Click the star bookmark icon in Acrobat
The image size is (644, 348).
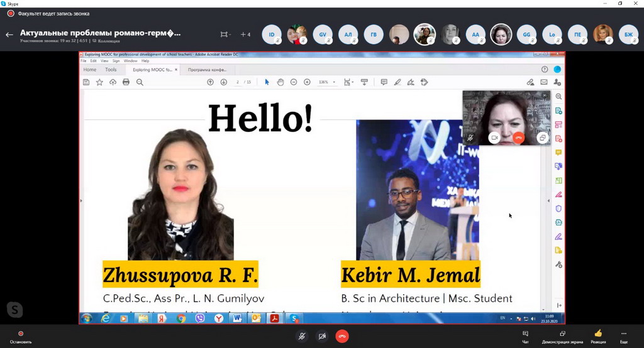point(99,82)
